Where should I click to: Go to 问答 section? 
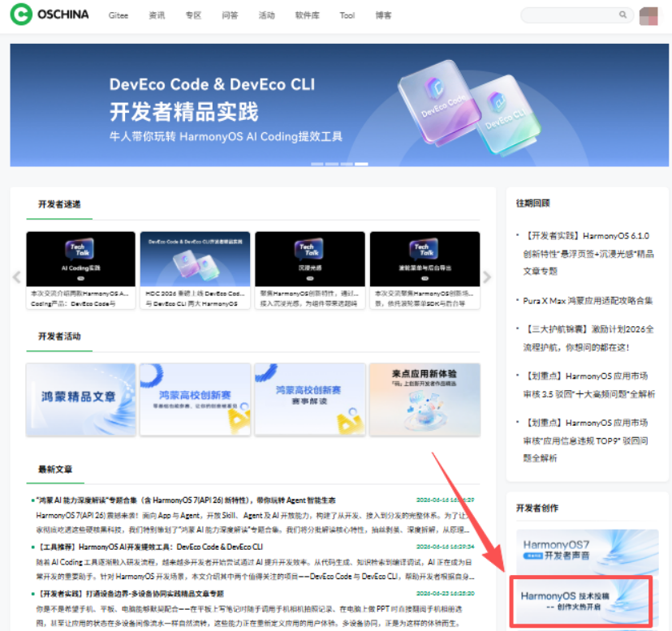[230, 15]
